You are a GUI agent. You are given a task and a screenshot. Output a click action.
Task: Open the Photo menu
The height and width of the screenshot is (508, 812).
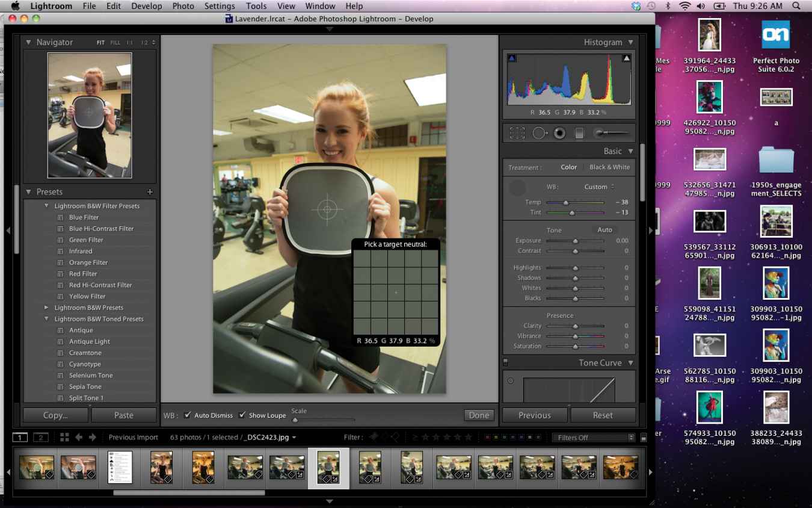pyautogui.click(x=183, y=6)
